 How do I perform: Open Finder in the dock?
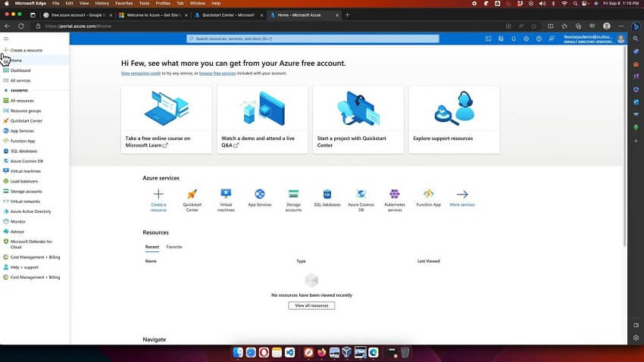click(238, 352)
